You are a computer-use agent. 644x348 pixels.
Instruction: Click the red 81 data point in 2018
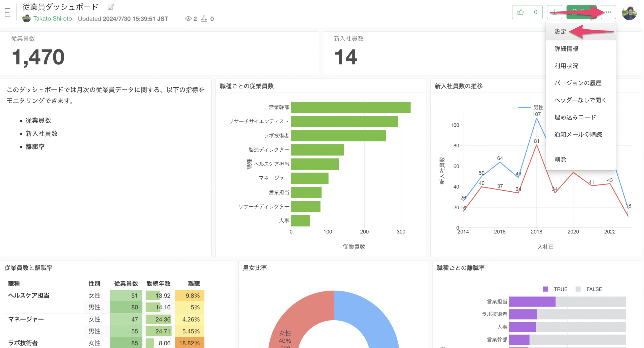pos(537,145)
